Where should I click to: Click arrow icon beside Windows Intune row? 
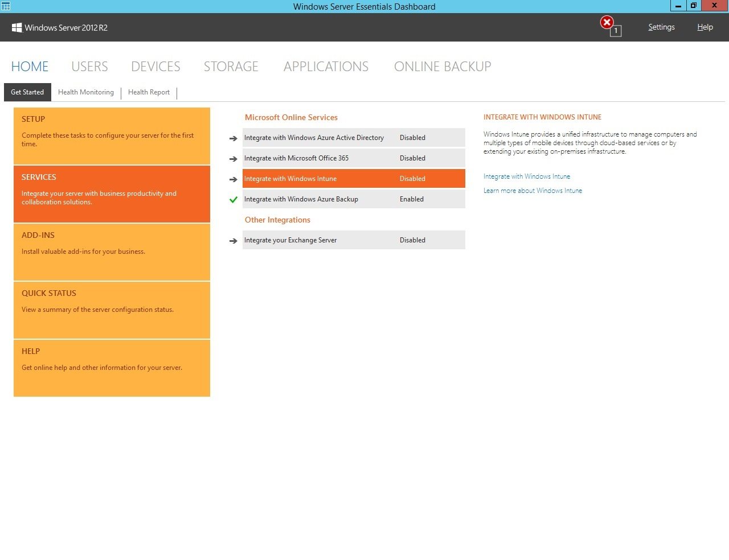(233, 179)
